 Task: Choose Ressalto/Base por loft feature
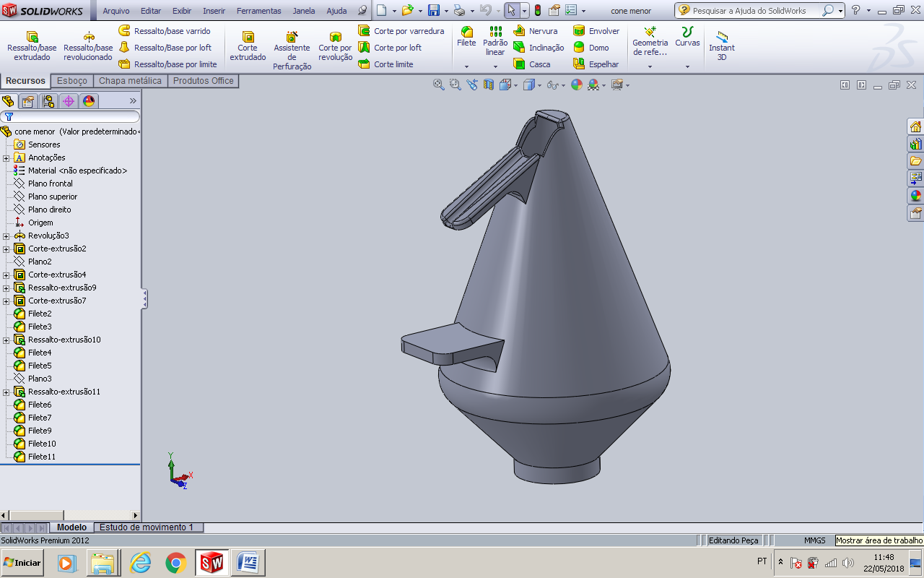165,48
